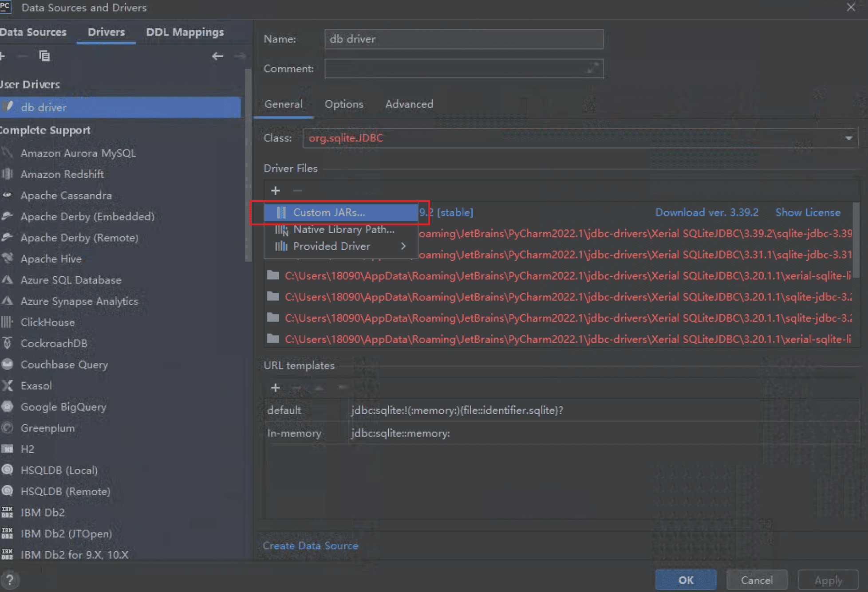868x592 pixels.
Task: Click the driver list vertical scrollbar
Action: coord(249,164)
